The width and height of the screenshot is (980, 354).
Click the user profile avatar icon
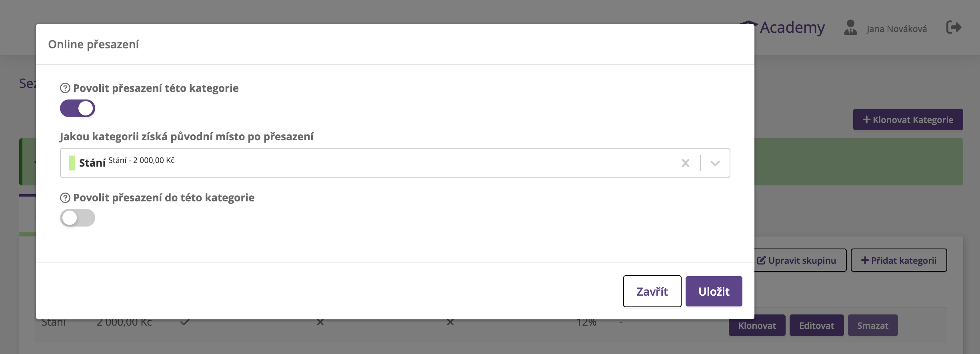(850, 28)
